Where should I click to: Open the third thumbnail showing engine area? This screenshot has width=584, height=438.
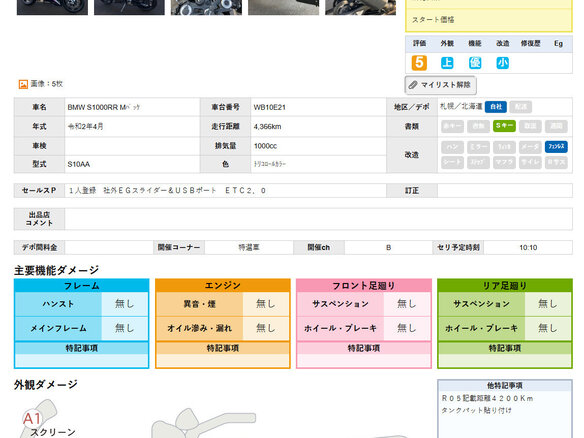pyautogui.click(x=206, y=7)
